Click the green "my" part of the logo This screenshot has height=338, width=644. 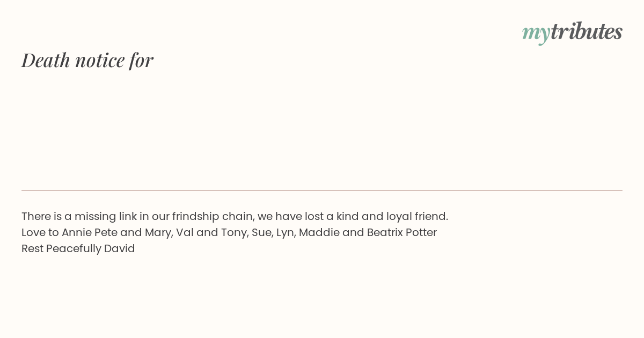536,33
